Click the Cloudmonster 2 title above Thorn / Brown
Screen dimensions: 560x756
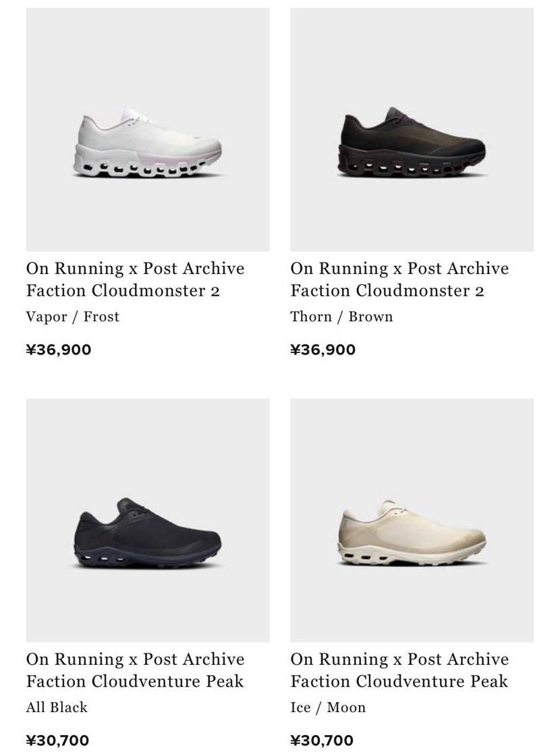point(399,279)
